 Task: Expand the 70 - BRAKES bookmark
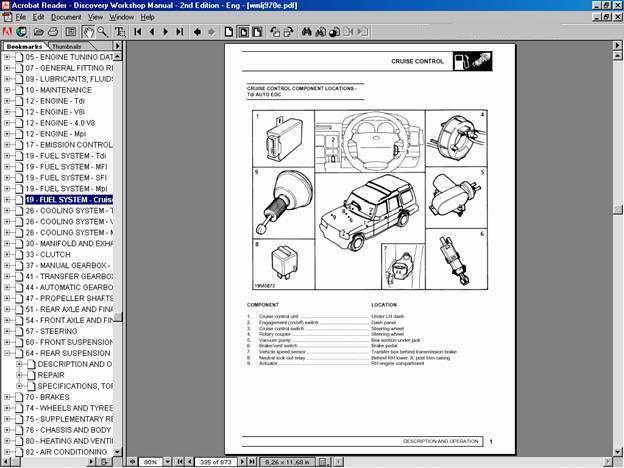pyautogui.click(x=7, y=397)
